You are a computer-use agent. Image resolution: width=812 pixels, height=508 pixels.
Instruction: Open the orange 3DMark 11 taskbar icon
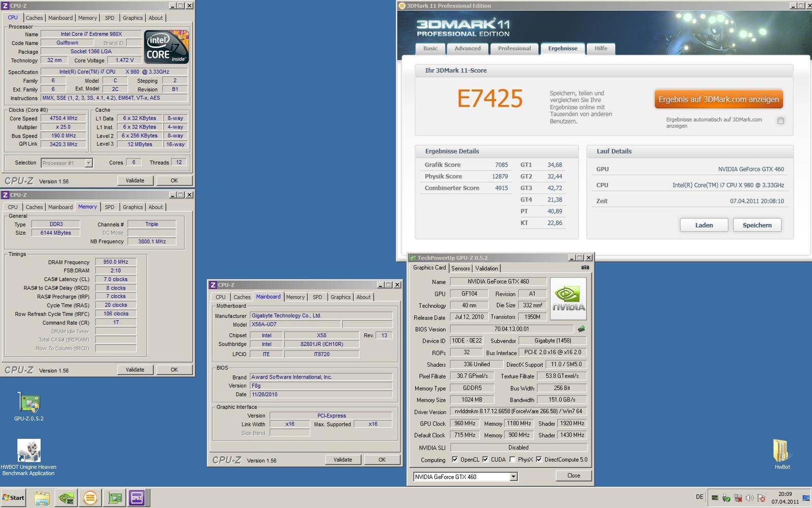[90, 498]
